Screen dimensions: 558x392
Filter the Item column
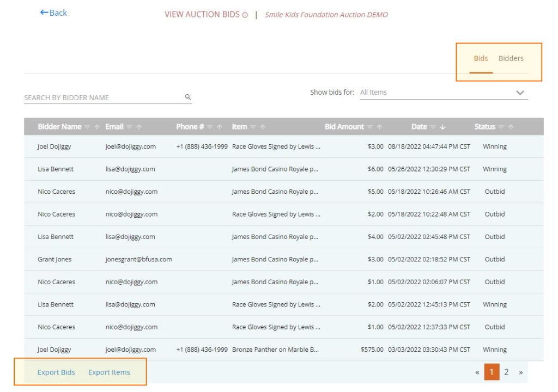(253, 127)
